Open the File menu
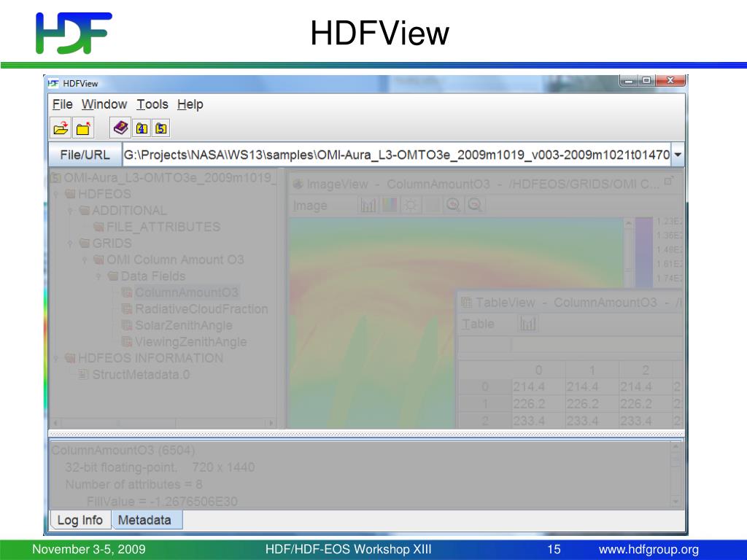Screen dimensions: 747x560 pos(63,104)
